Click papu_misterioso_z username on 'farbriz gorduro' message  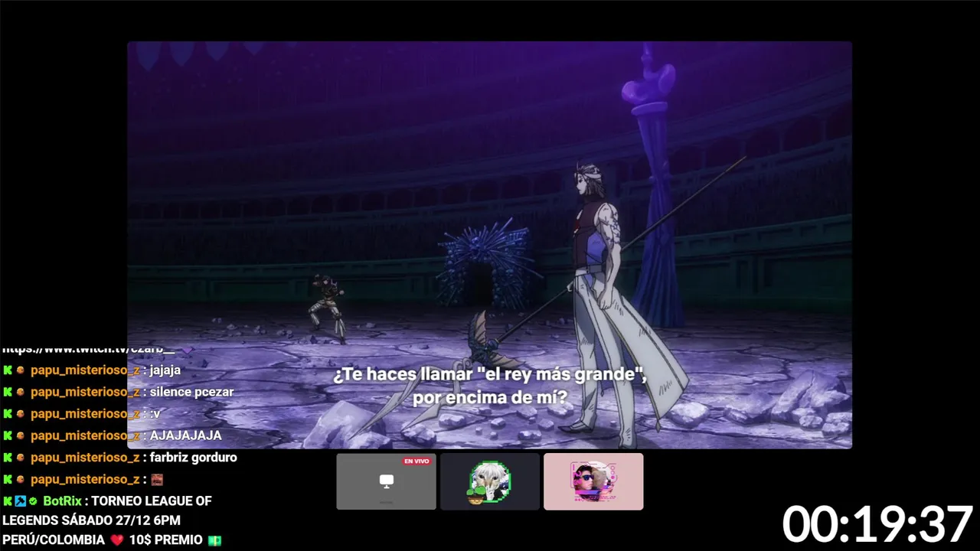[85, 458]
